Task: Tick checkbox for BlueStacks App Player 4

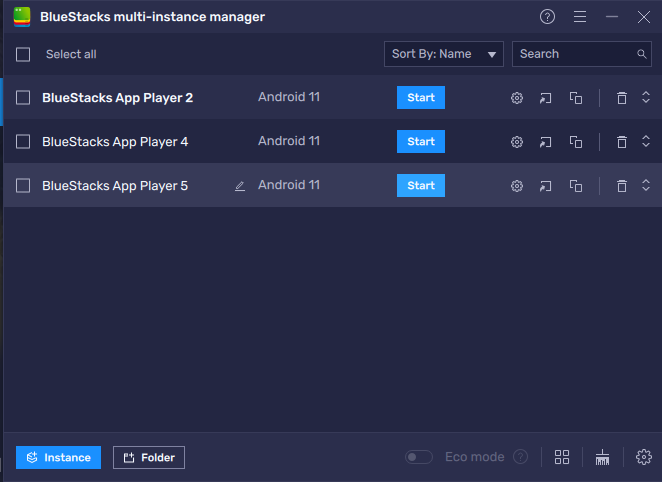Action: [x=23, y=142]
